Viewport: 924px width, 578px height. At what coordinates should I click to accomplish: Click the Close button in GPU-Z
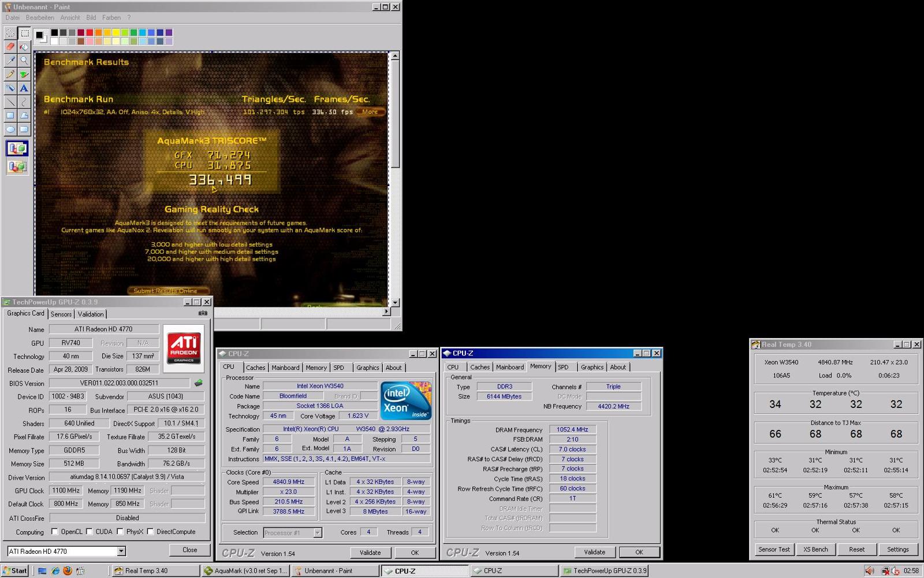coord(190,550)
